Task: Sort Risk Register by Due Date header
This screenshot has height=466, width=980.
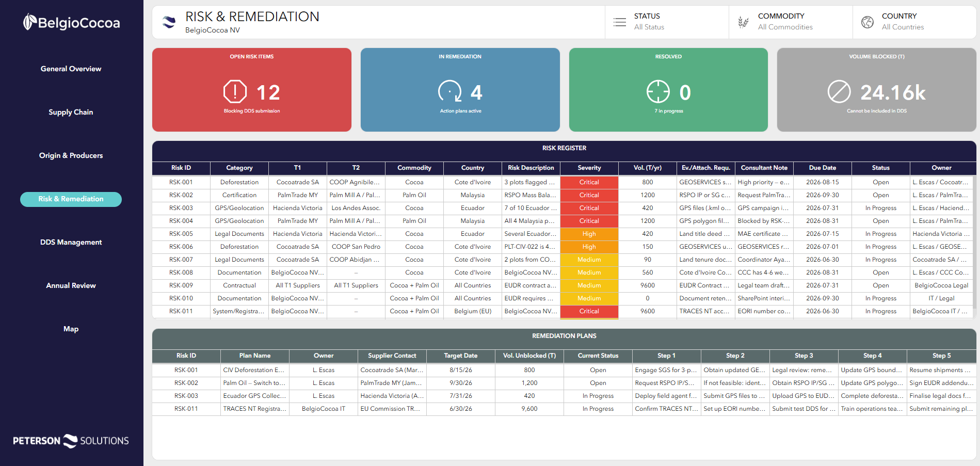Action: [x=823, y=168]
